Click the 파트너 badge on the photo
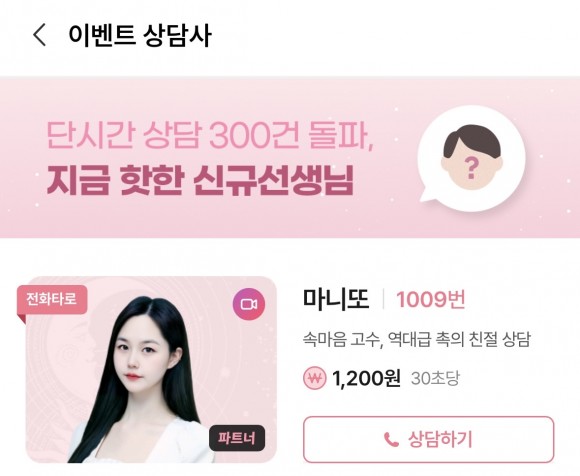Image resolution: width=580 pixels, height=476 pixels. click(x=237, y=438)
